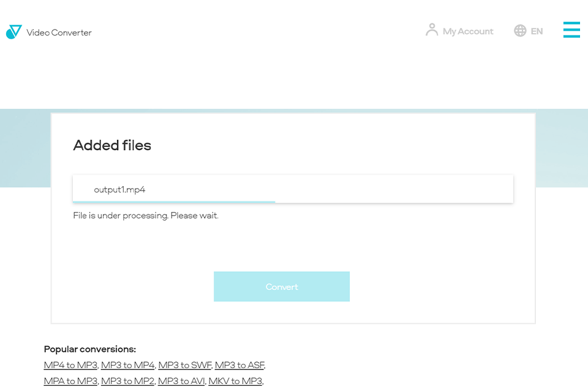Click the Convert button

tap(281, 286)
